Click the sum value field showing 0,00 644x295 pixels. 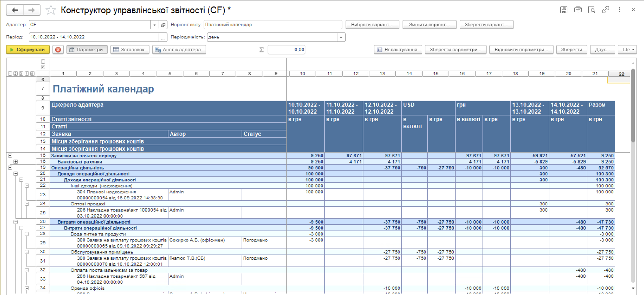tap(287, 49)
